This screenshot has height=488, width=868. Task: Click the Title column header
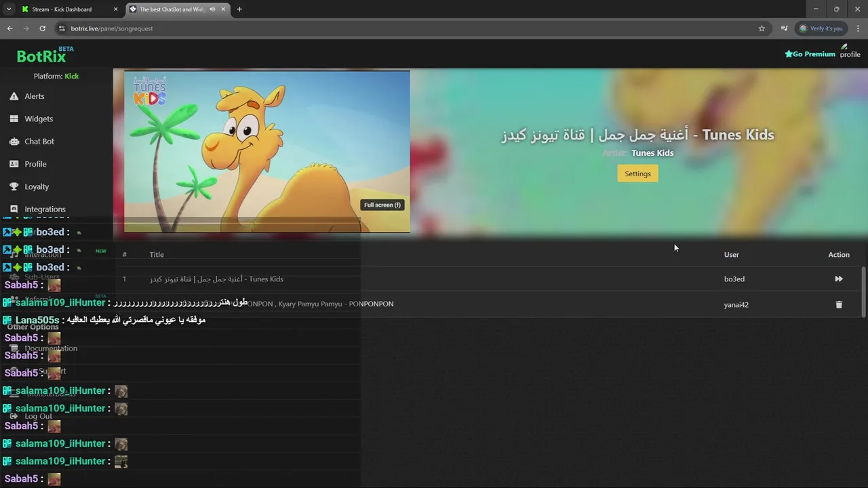tap(157, 255)
